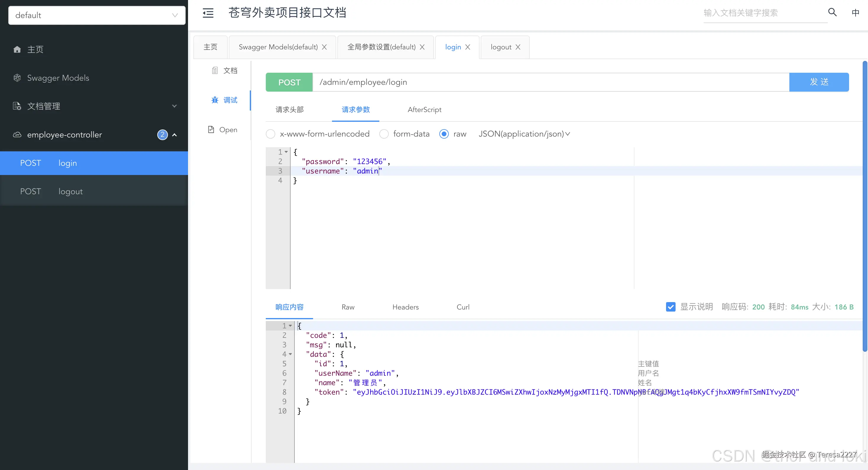
Task: Click the Swagger Models sidebar icon
Action: (17, 78)
